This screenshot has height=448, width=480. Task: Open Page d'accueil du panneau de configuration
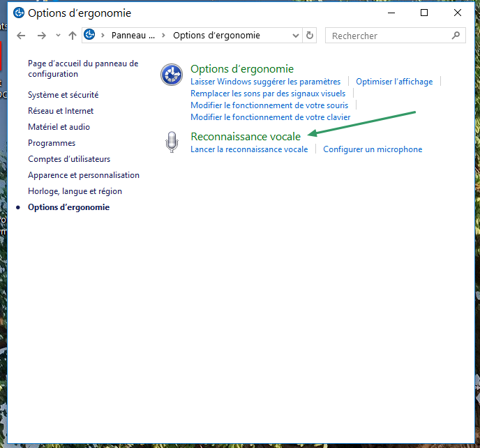83,68
